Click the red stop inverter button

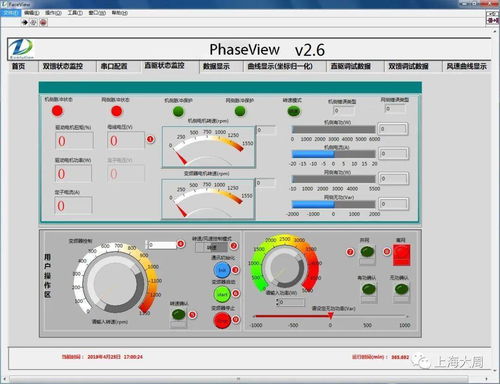222,320
